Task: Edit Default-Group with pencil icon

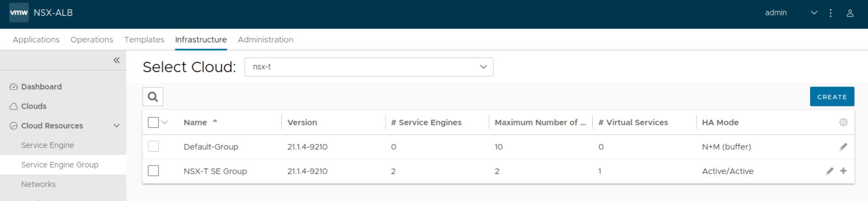Action: tap(843, 147)
